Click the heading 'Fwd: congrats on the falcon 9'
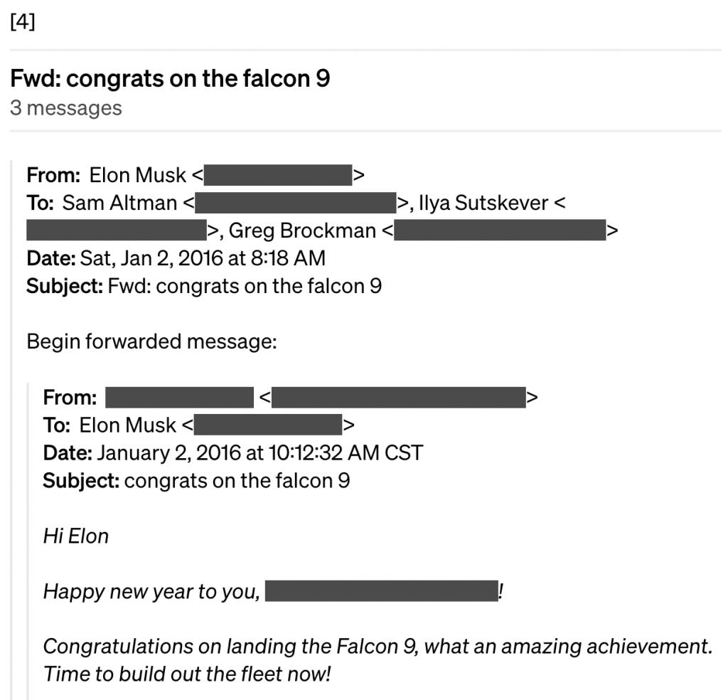This screenshot has height=700, width=728. tap(170, 78)
